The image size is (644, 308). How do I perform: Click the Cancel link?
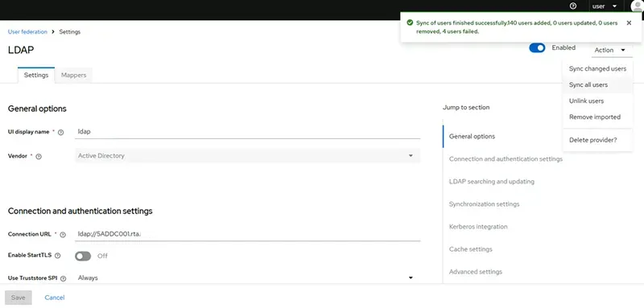pos(55,298)
